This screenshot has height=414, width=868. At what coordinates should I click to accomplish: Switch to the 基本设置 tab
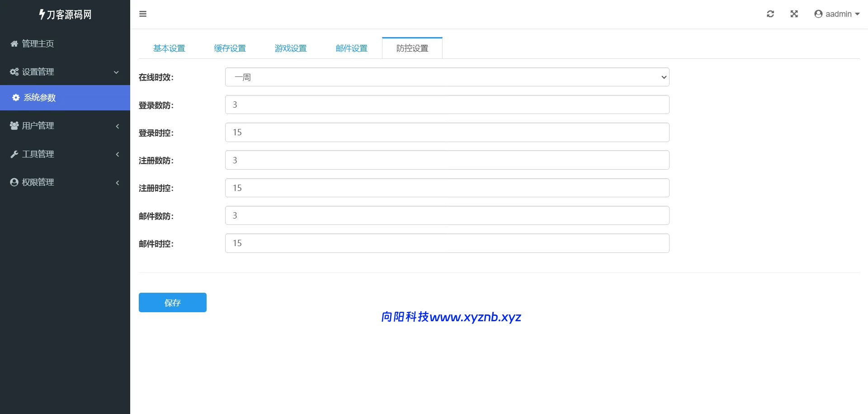[x=169, y=48]
